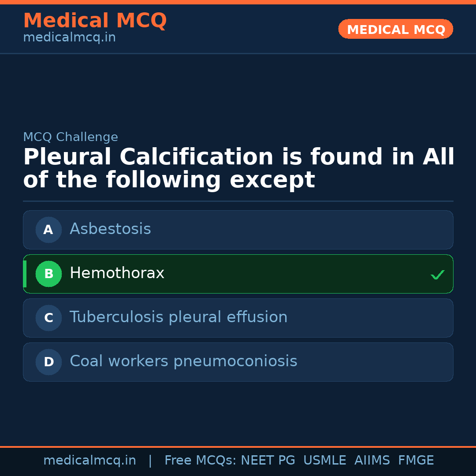This screenshot has height=476, width=476.
Task: Click USMLE in the footer
Action: [x=324, y=461]
